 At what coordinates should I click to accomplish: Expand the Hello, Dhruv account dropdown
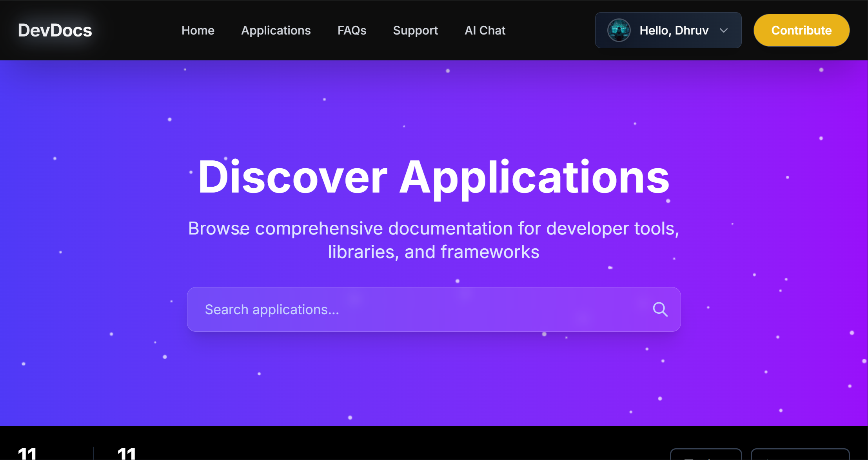(x=668, y=30)
